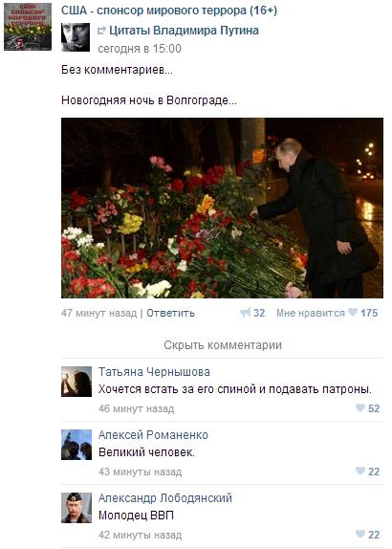
Task: Like Алексей Романенко's comment via heart icon
Action: pos(360,471)
